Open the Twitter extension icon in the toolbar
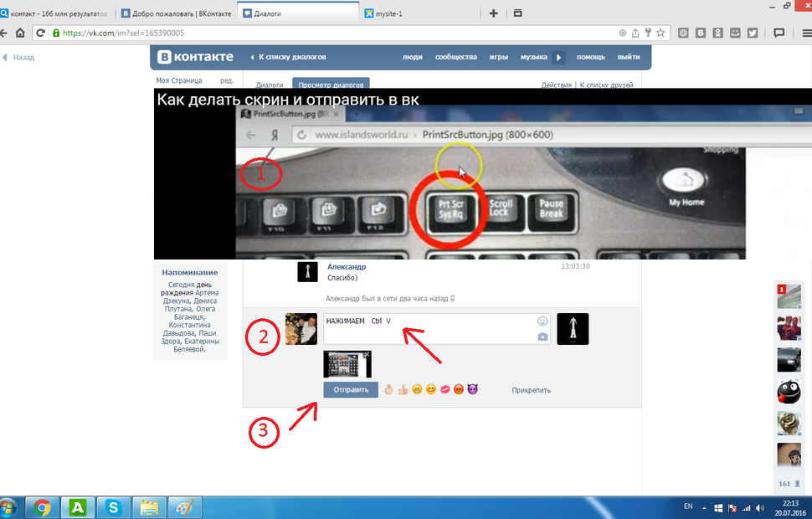 753,33
